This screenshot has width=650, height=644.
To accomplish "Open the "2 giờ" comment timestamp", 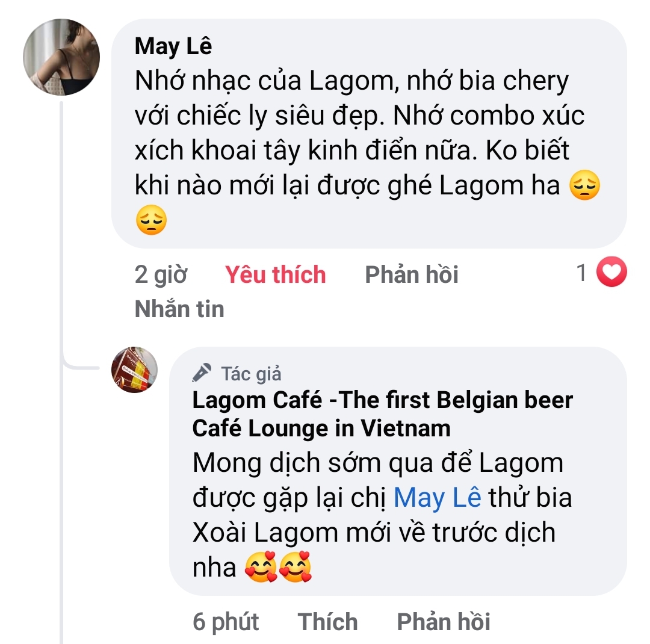I will [161, 275].
